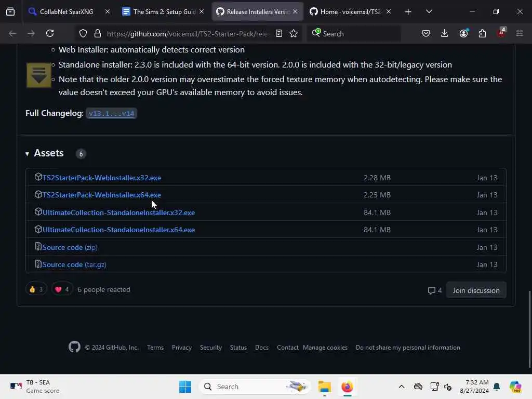The height and width of the screenshot is (399, 532).
Task: Close The Sims 2 Setup Guide tab
Action: point(202,11)
